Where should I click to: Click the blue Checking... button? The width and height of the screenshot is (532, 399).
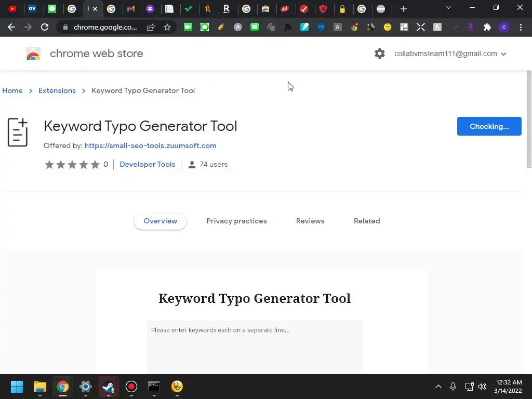(x=489, y=126)
